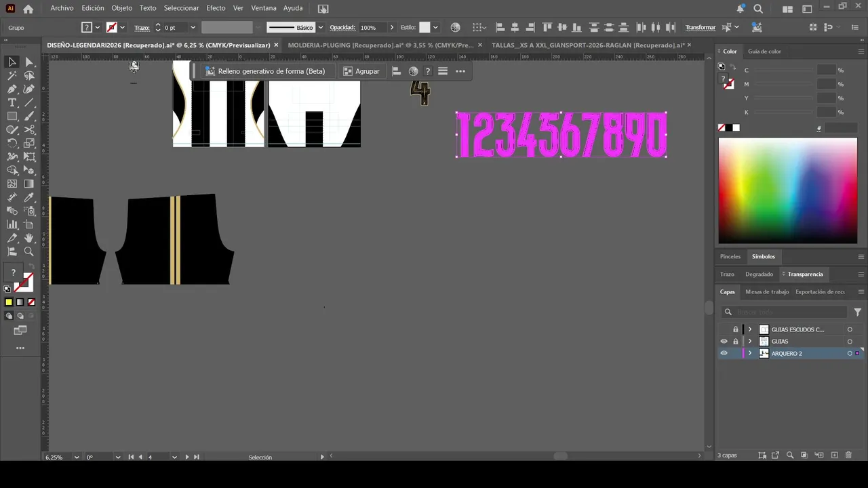
Task: Activate the Hand tool
Action: 29,238
